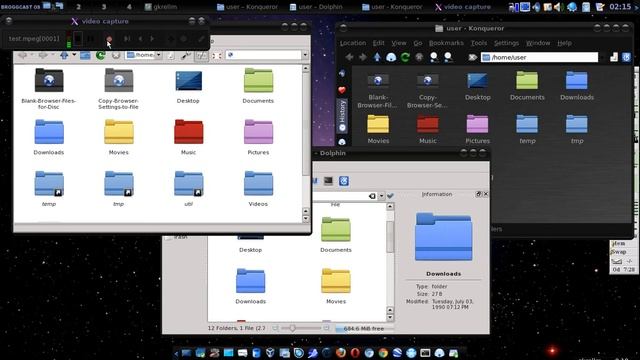Open the Help menu in Konqueror
Viewport: 640px width, 360px height.
pos(564,43)
